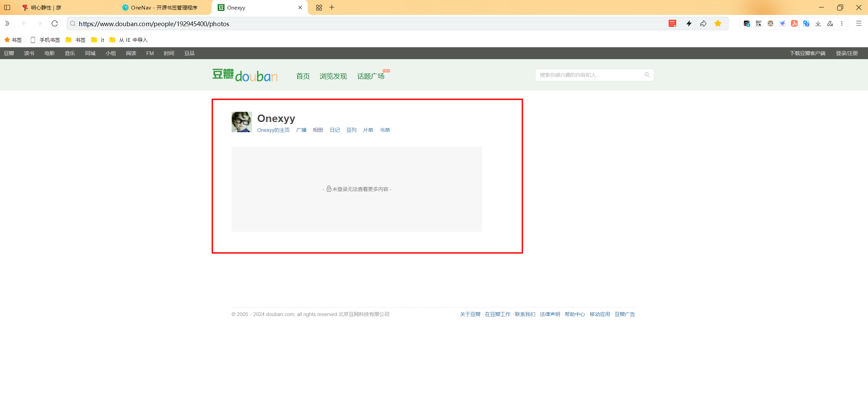The height and width of the screenshot is (418, 868).
Task: Open 同城 in the top bar
Action: click(90, 53)
